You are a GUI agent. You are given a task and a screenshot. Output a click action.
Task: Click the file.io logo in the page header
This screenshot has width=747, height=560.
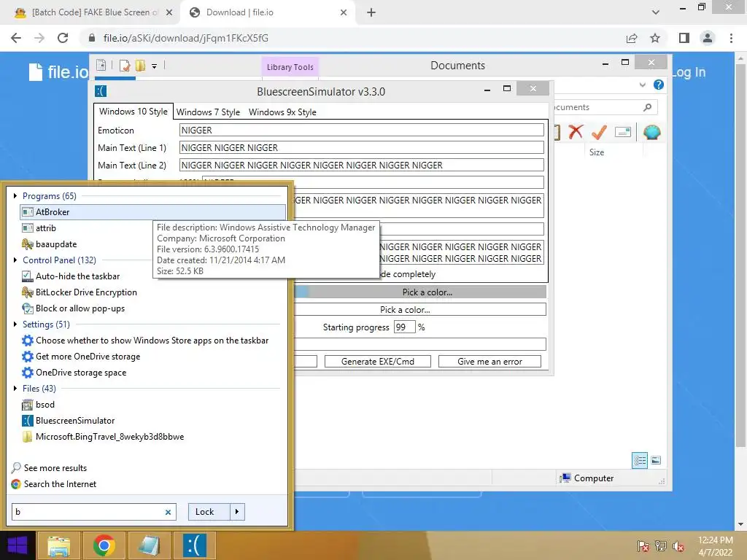58,72
